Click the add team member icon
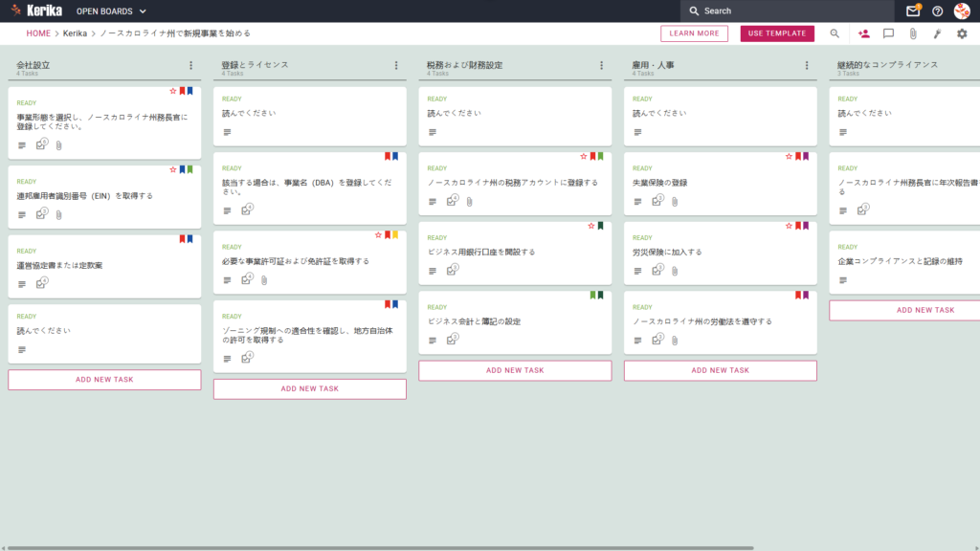 coord(864,33)
